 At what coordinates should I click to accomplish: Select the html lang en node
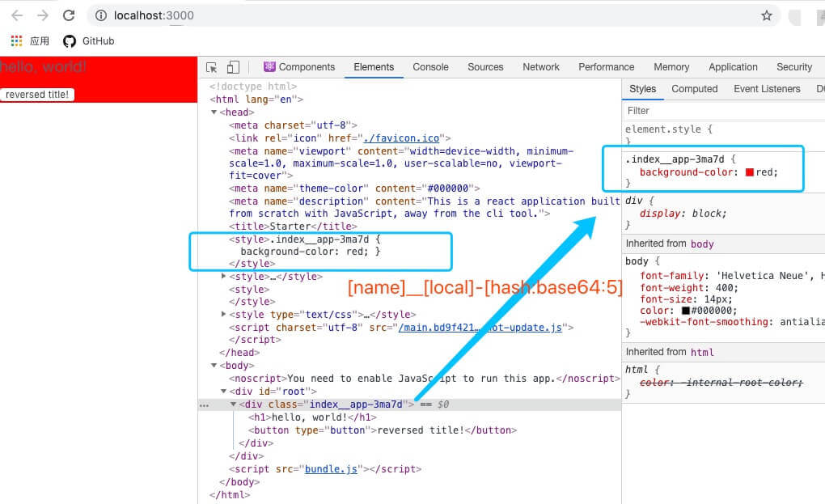click(x=256, y=99)
